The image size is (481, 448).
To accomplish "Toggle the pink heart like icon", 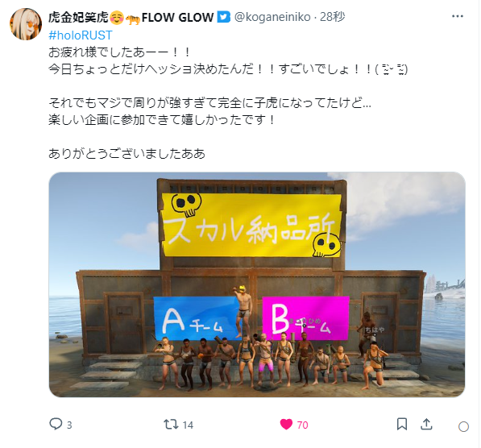I will pyautogui.click(x=286, y=425).
